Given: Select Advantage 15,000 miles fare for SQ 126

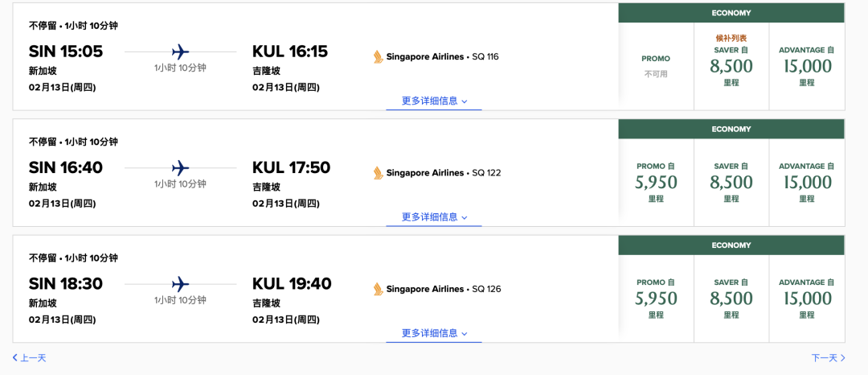Looking at the screenshot, I should click(807, 299).
